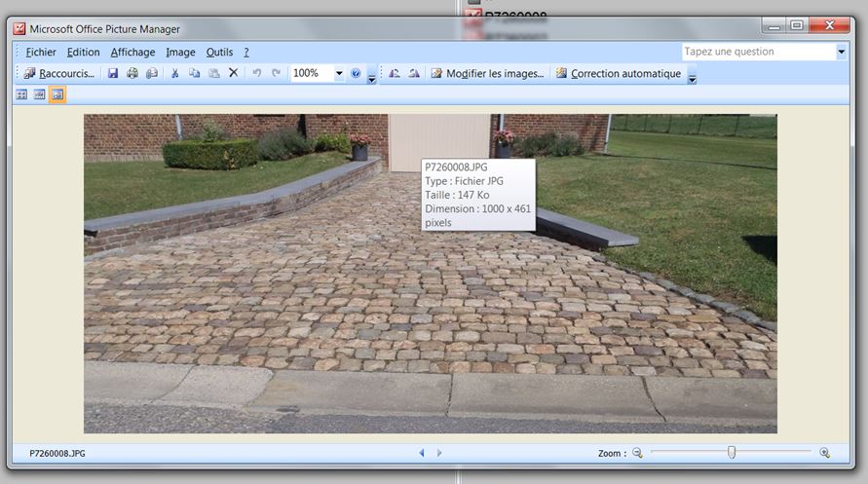The width and height of the screenshot is (868, 484).
Task: Redo the last action
Action: pyautogui.click(x=277, y=73)
